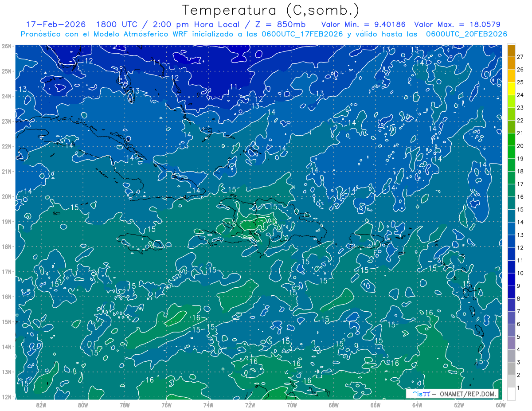Click the white legend swatch below 1
The image size is (532, 411).
(x=511, y=394)
